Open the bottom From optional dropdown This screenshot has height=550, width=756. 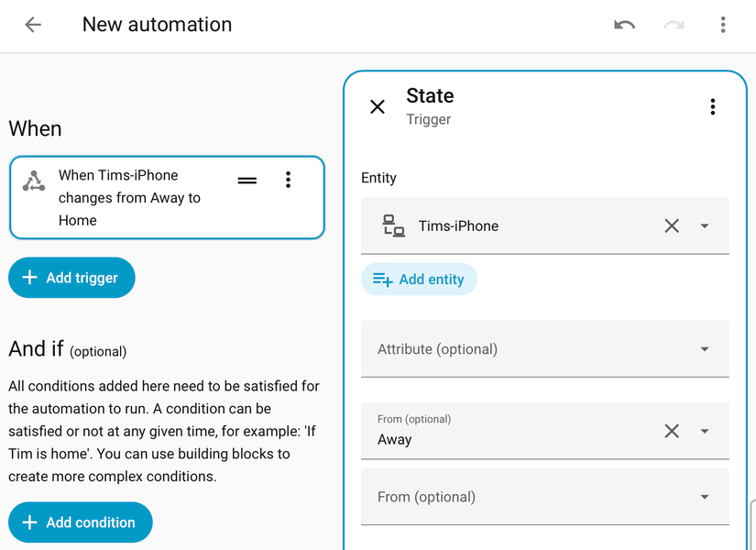pos(705,496)
